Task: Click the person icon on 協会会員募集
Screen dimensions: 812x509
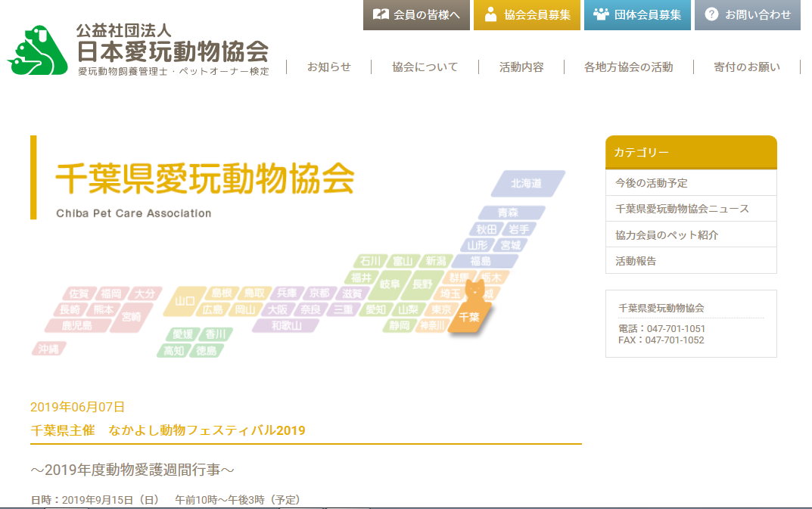Action: tap(490, 14)
